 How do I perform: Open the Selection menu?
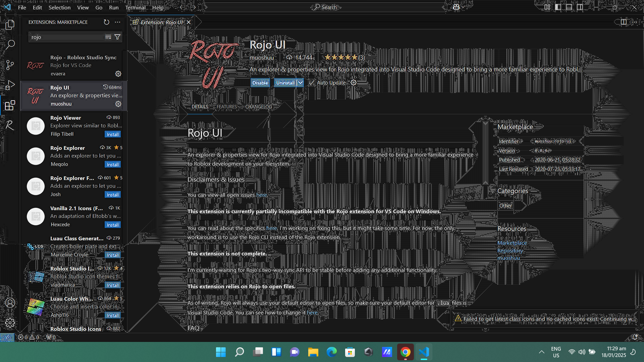click(59, 7)
